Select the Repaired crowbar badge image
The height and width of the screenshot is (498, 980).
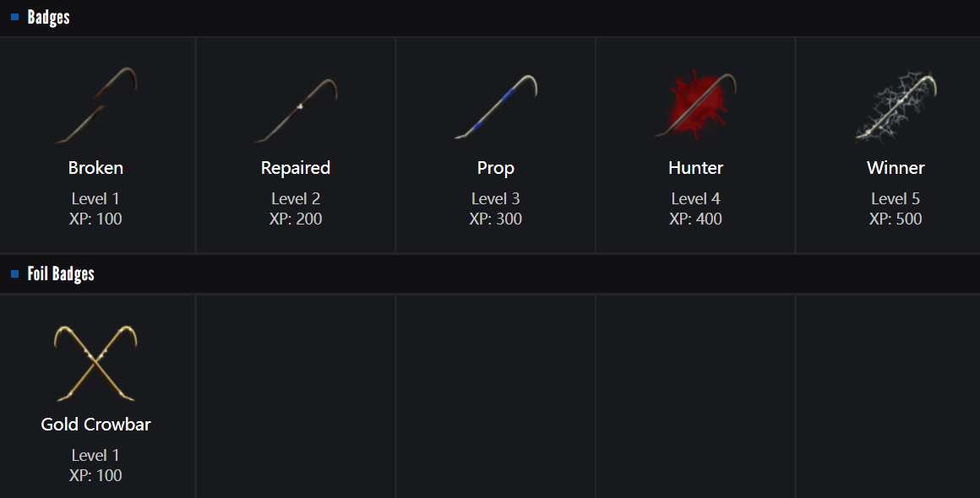[296, 106]
